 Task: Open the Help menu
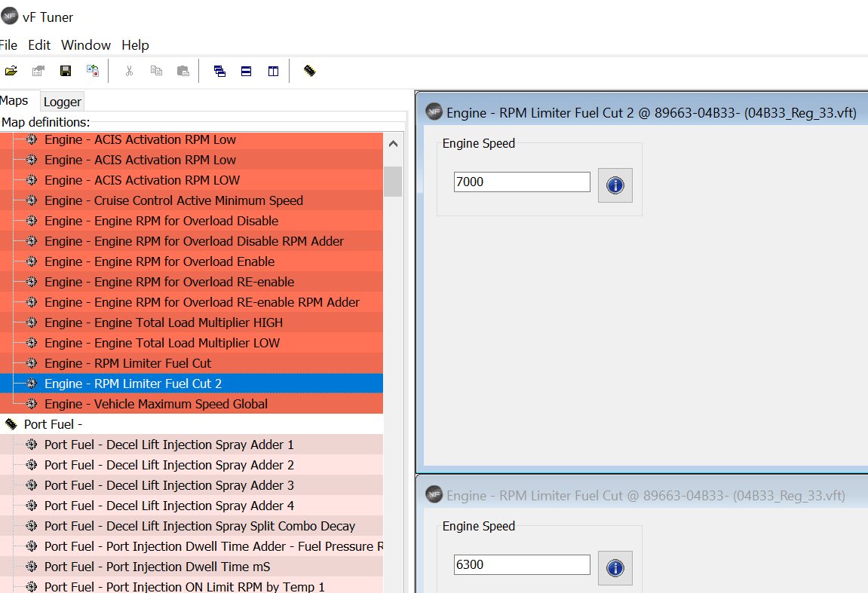[135, 44]
